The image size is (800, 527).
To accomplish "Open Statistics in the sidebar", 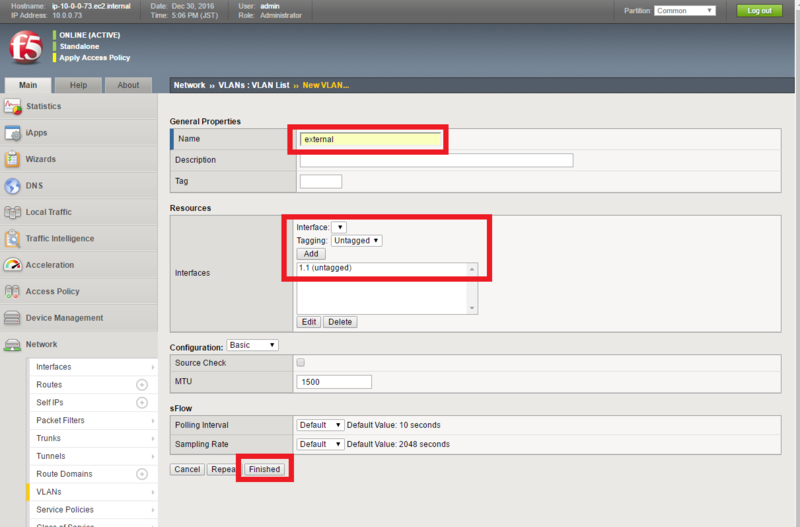I will click(43, 106).
